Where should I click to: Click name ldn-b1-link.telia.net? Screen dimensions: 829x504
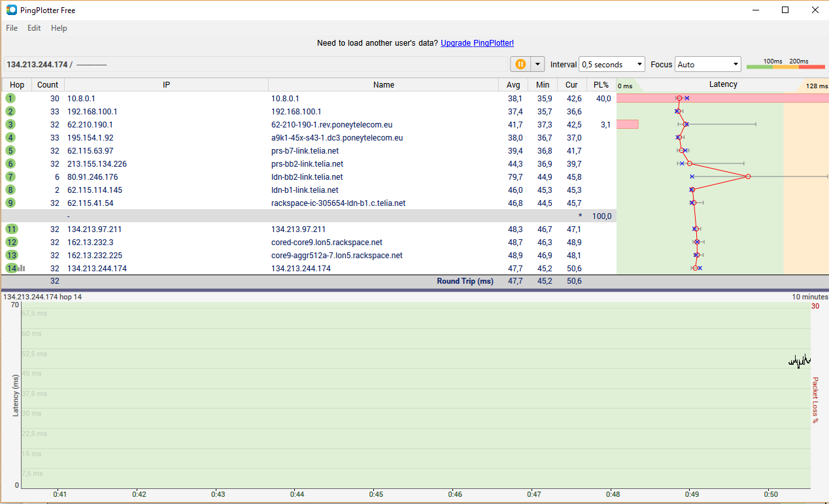pos(305,190)
